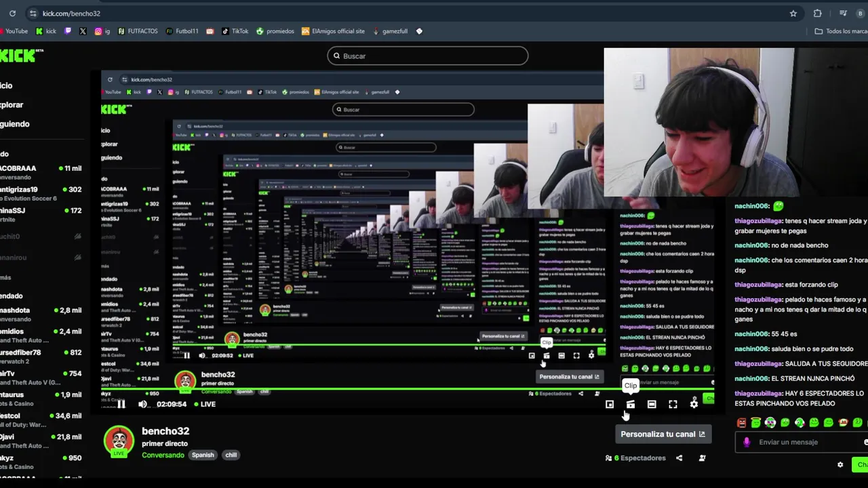Open the FUTFACTOS bookmark

tap(138, 31)
